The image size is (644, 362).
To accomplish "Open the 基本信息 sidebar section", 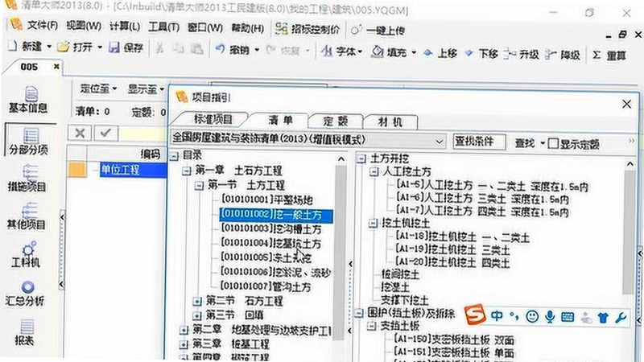I will pyautogui.click(x=28, y=100).
